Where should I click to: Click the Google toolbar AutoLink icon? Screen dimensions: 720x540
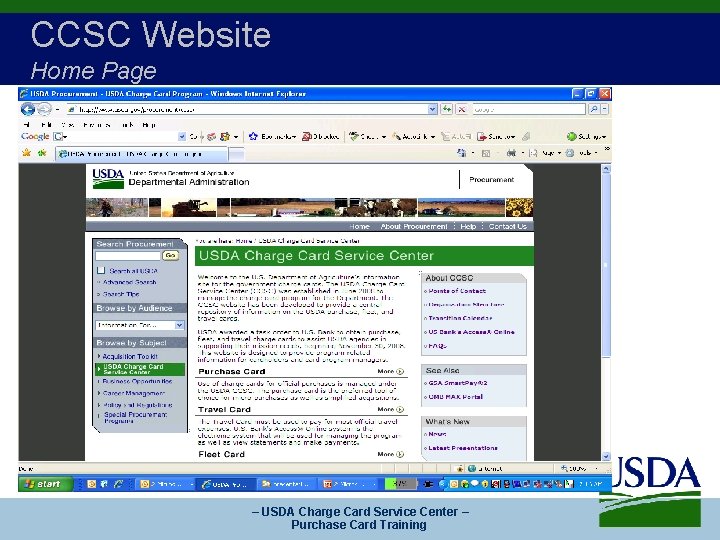pos(396,136)
